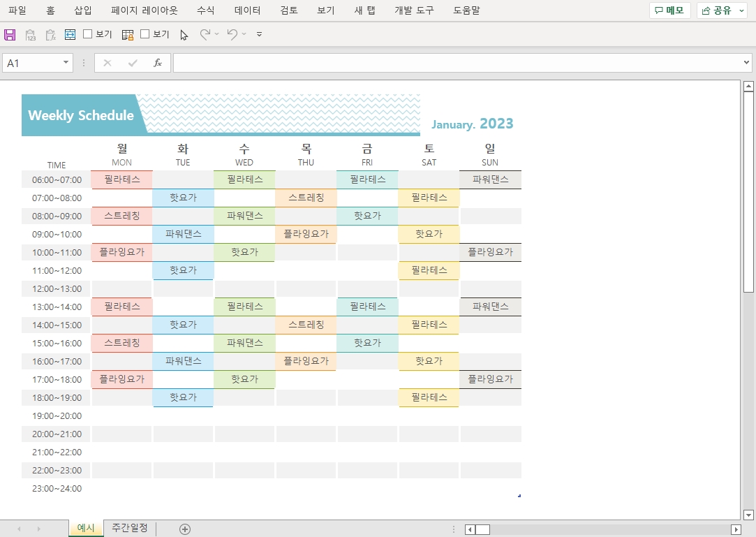Click the previous sheet navigation arrow
Screen dimensions: 756x537
point(19,529)
